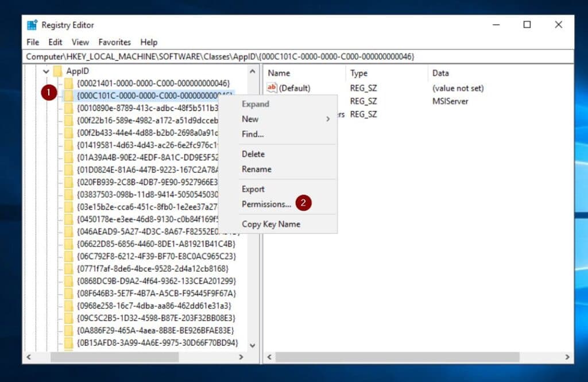Click the (value not set) data cell
588x382 pixels.
click(458, 88)
